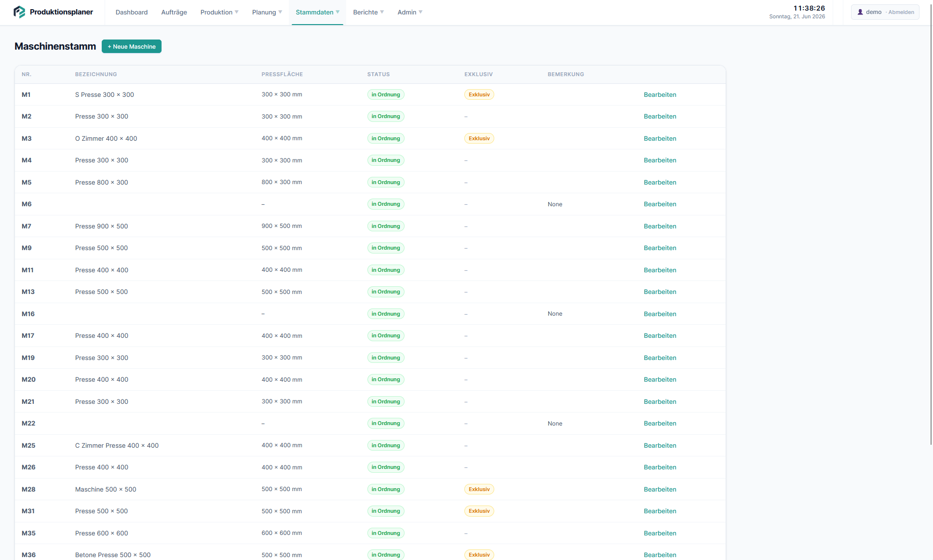Viewport: 933px width, 560px height.
Task: Click the in Ordnung status badge for M5
Action: click(x=386, y=182)
